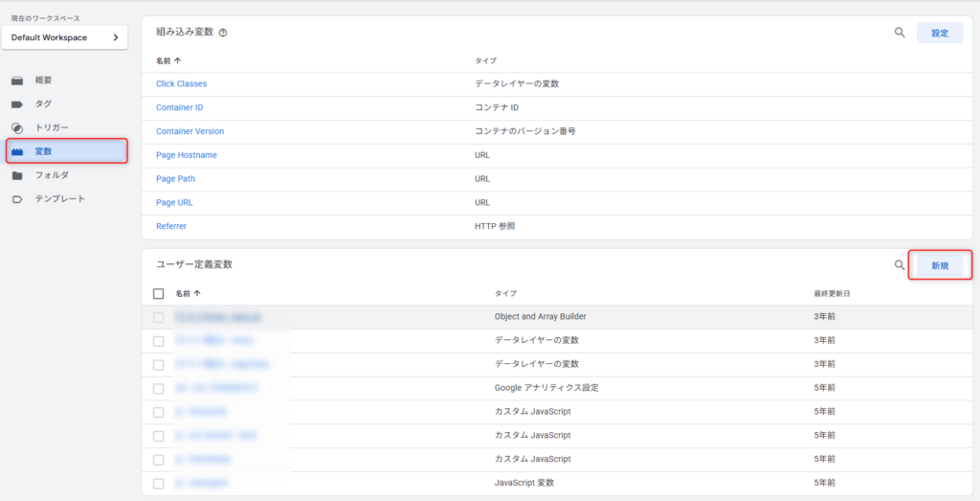Click the 概要 briefcase icon in sidebar

pyautogui.click(x=17, y=80)
